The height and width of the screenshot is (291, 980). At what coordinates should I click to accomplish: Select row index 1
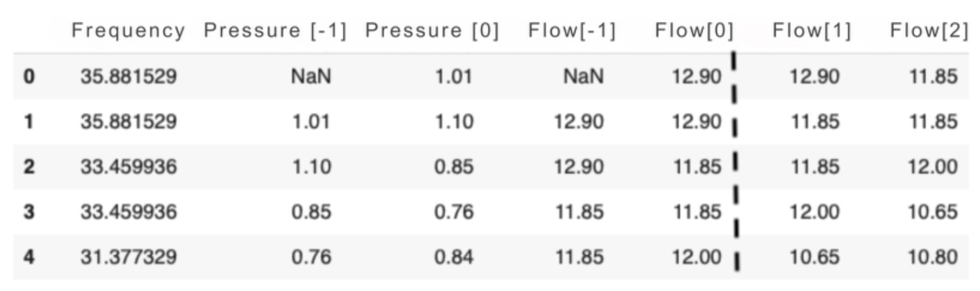pyautogui.click(x=29, y=122)
